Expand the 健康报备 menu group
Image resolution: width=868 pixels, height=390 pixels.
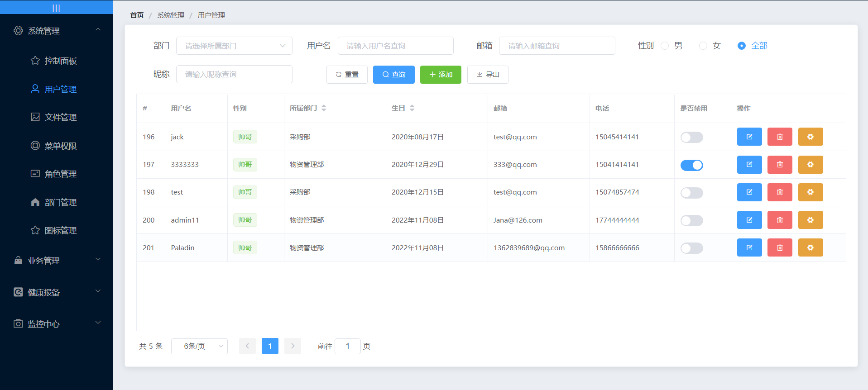tap(57, 292)
